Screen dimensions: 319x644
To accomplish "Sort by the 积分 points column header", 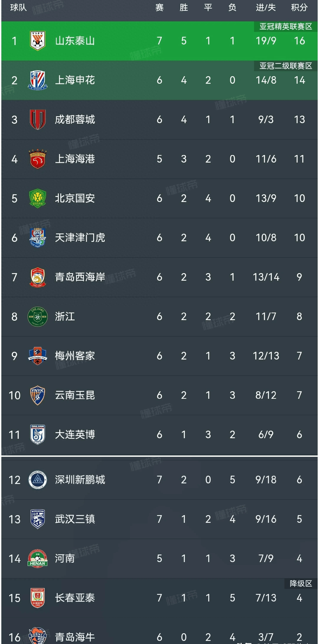I will (299, 8).
